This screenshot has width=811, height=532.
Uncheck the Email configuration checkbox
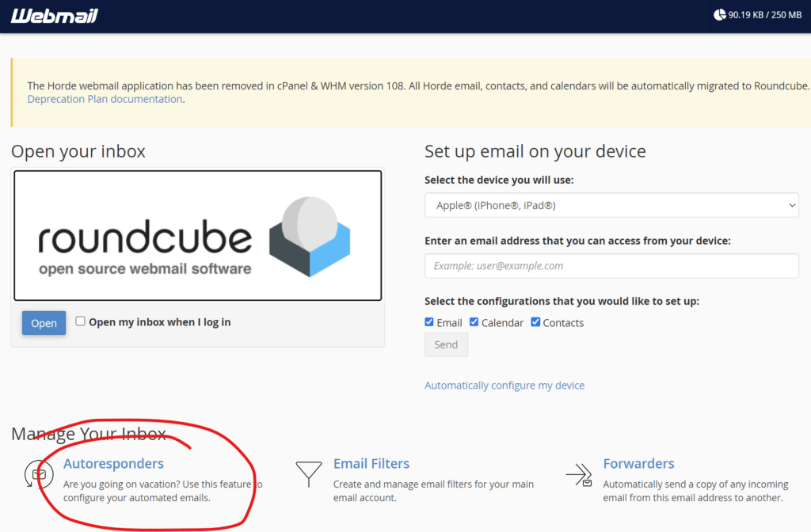tap(428, 322)
